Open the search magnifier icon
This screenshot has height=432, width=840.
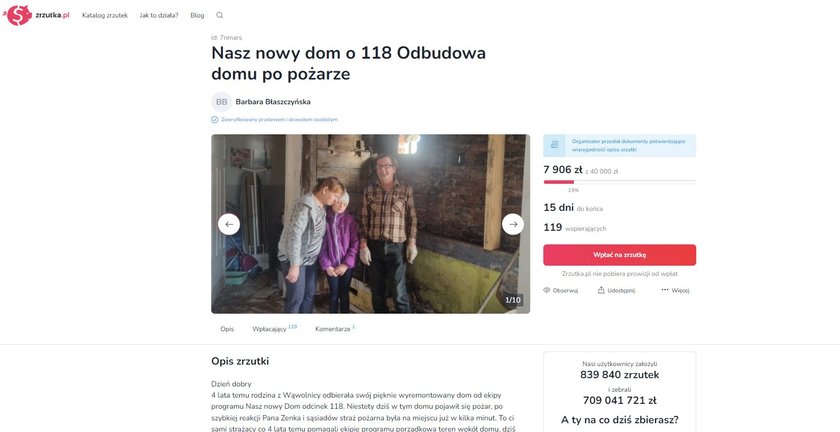(220, 16)
